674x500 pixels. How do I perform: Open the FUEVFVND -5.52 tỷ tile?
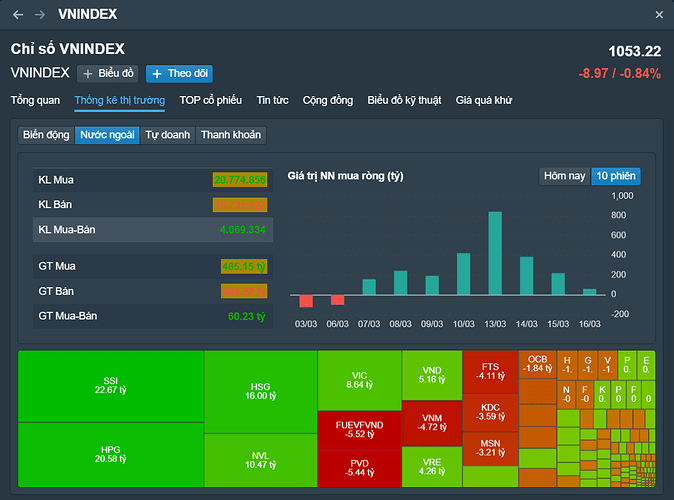point(359,430)
